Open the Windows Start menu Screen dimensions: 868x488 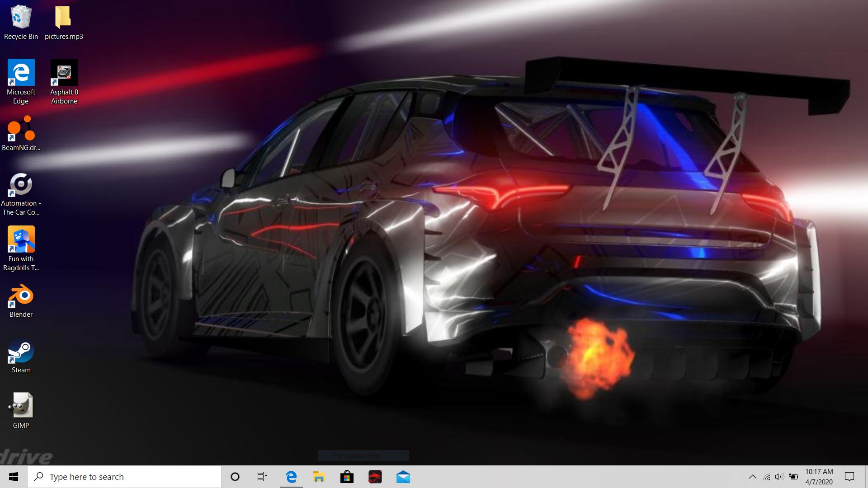[x=14, y=477]
